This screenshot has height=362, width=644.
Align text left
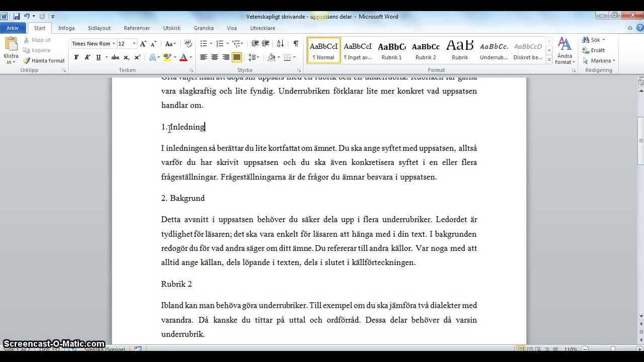coord(204,57)
